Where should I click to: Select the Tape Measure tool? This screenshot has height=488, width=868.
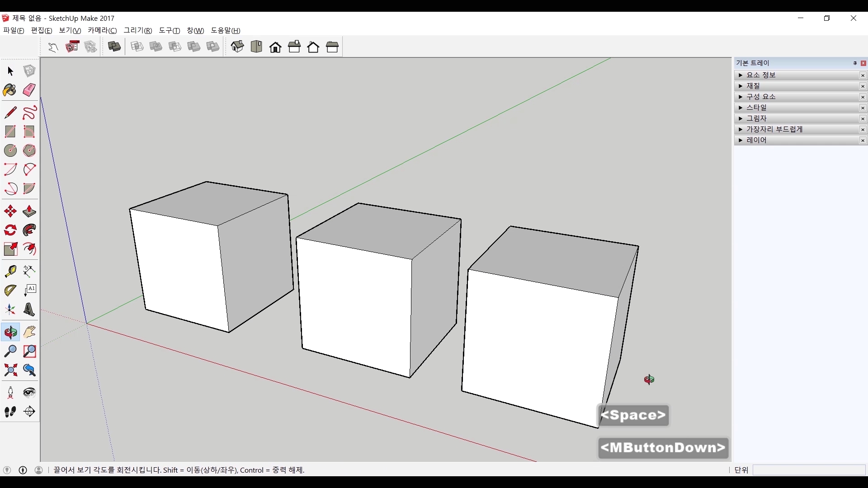click(10, 271)
